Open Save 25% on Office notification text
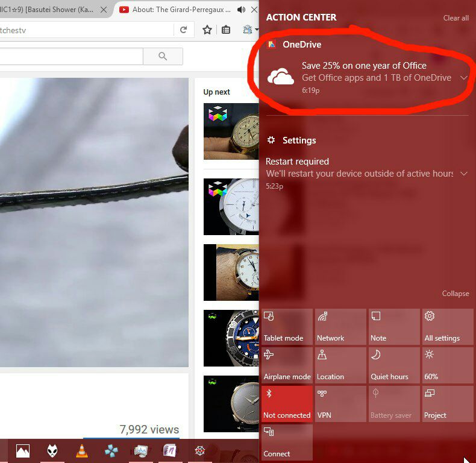The width and height of the screenshot is (476, 463). pyautogui.click(x=364, y=66)
